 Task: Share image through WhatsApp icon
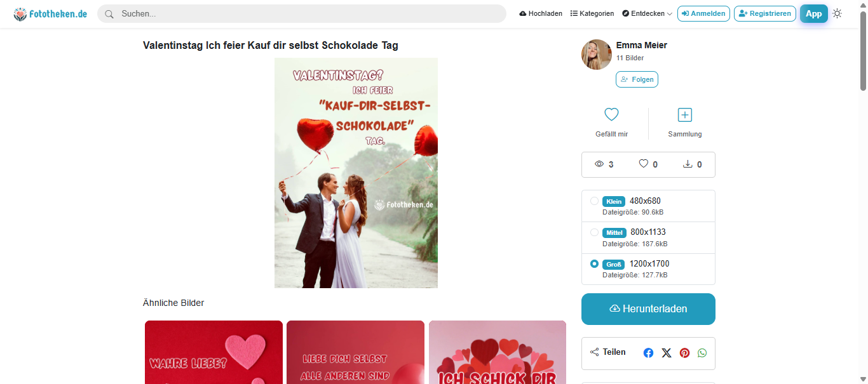[702, 353]
